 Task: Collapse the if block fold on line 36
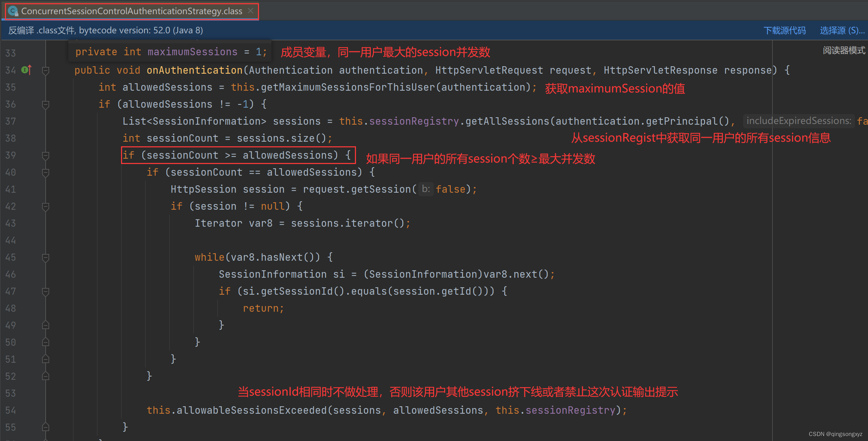click(46, 104)
